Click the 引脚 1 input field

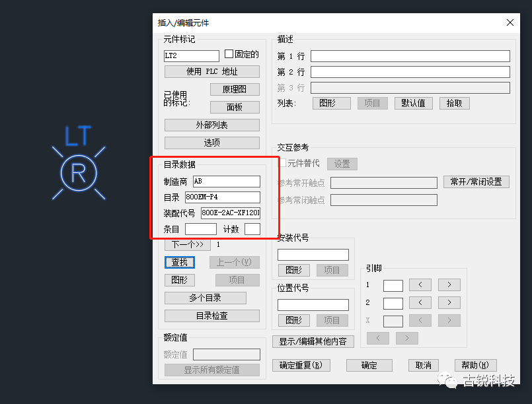click(393, 286)
